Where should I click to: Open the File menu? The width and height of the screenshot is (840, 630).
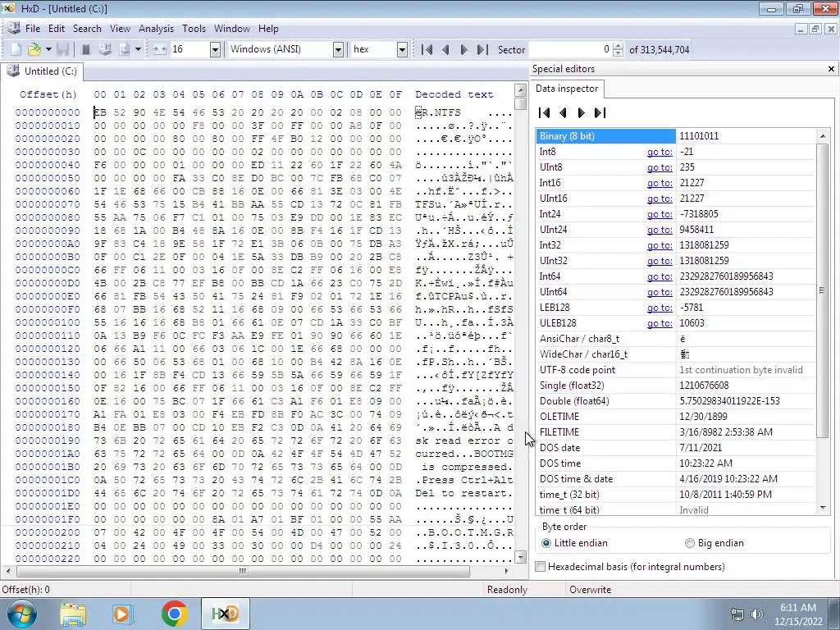click(32, 29)
